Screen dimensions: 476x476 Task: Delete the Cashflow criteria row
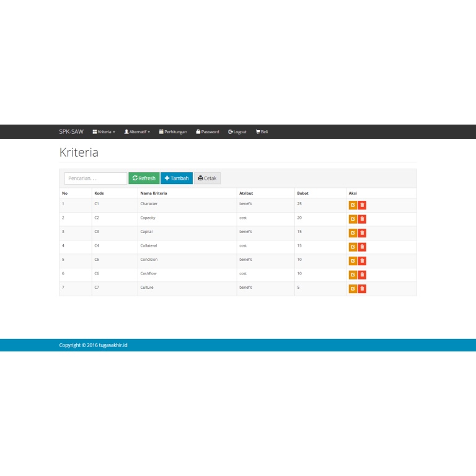[x=362, y=275]
